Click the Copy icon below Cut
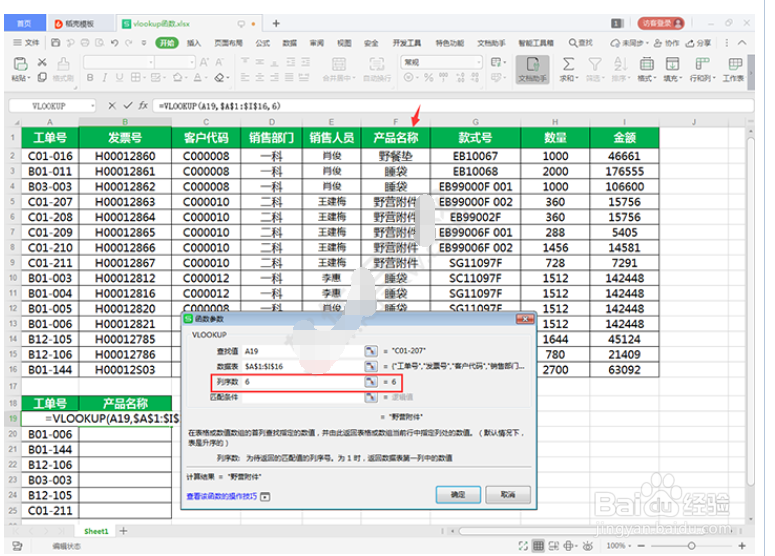775x556 pixels. point(42,77)
